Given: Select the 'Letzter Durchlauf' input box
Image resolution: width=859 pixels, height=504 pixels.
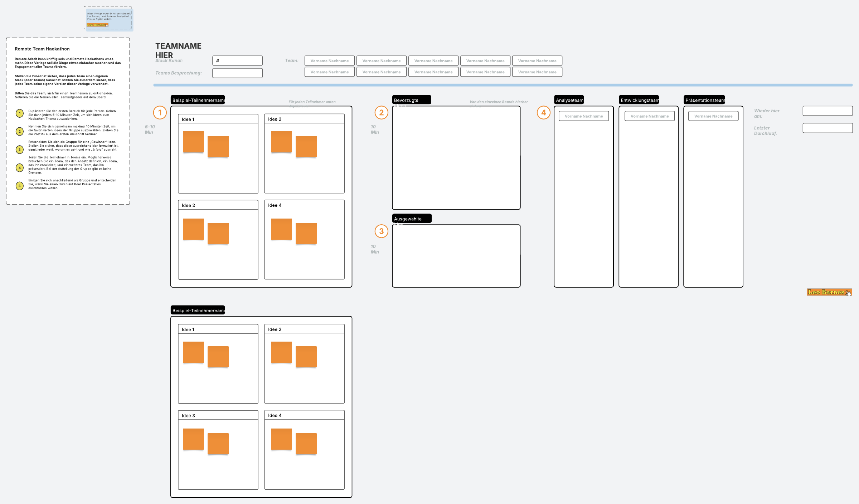Looking at the screenshot, I should pyautogui.click(x=828, y=128).
